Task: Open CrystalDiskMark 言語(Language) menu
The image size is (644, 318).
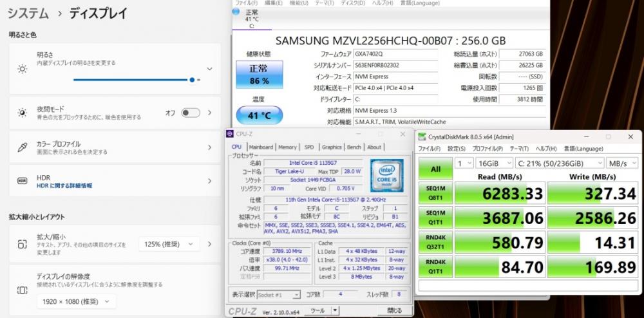Action: point(583,149)
